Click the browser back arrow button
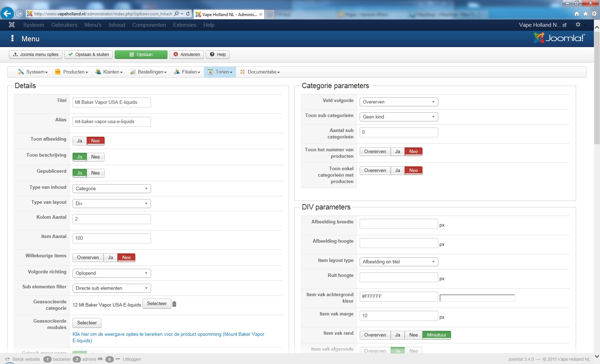This screenshot has height=364, width=600. (x=7, y=14)
